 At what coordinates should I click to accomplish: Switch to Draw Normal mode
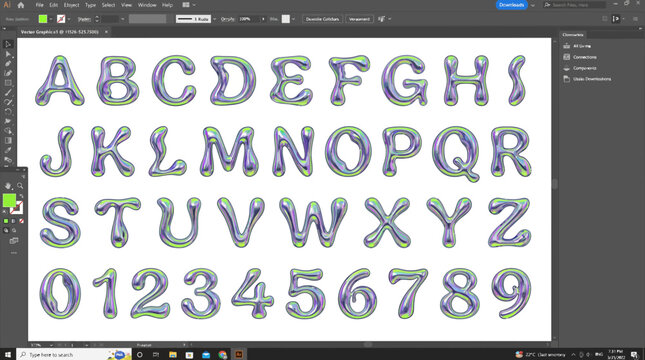coord(6,230)
